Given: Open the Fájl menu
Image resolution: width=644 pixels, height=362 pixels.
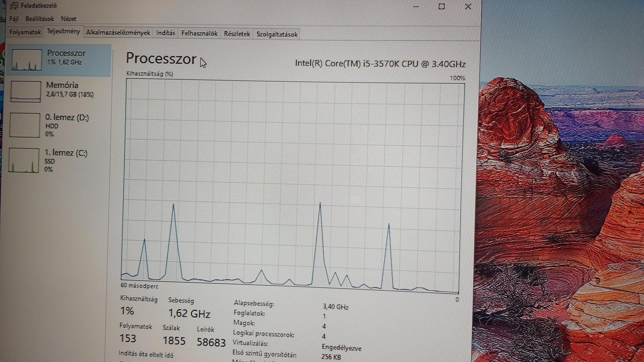Looking at the screenshot, I should [x=14, y=19].
